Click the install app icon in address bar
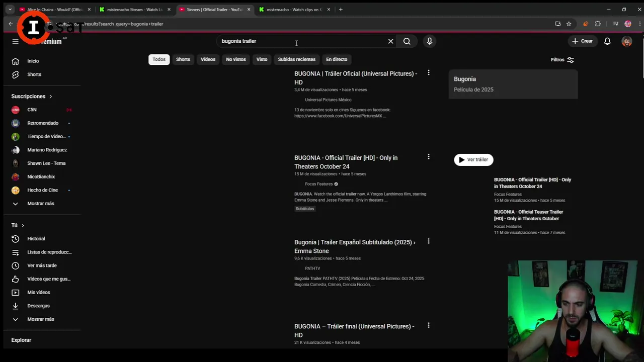Viewport: 644px width, 362px height. pos(557,24)
